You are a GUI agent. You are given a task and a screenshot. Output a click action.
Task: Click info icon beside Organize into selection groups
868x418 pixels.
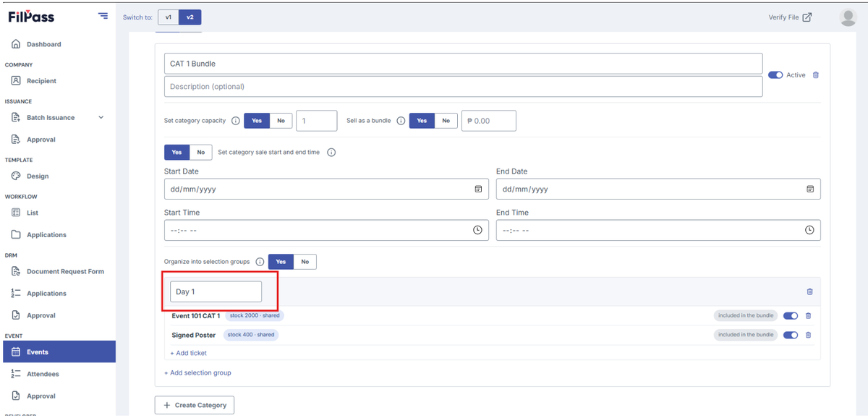click(x=260, y=262)
